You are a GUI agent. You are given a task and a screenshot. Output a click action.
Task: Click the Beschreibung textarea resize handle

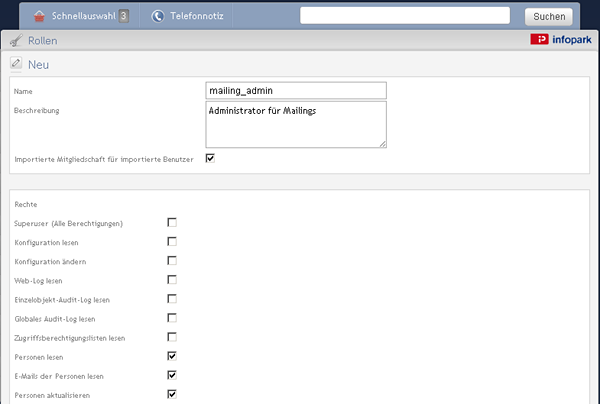[x=383, y=144]
